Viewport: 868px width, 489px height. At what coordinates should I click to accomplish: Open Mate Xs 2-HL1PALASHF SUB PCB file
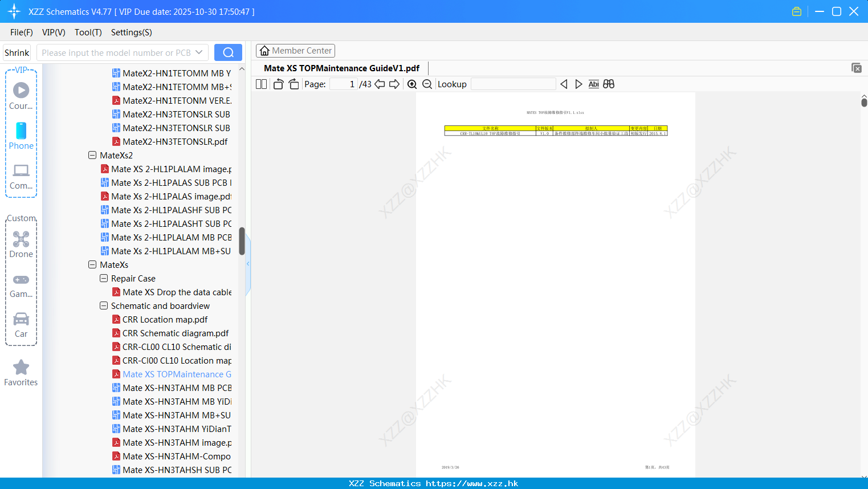click(166, 210)
